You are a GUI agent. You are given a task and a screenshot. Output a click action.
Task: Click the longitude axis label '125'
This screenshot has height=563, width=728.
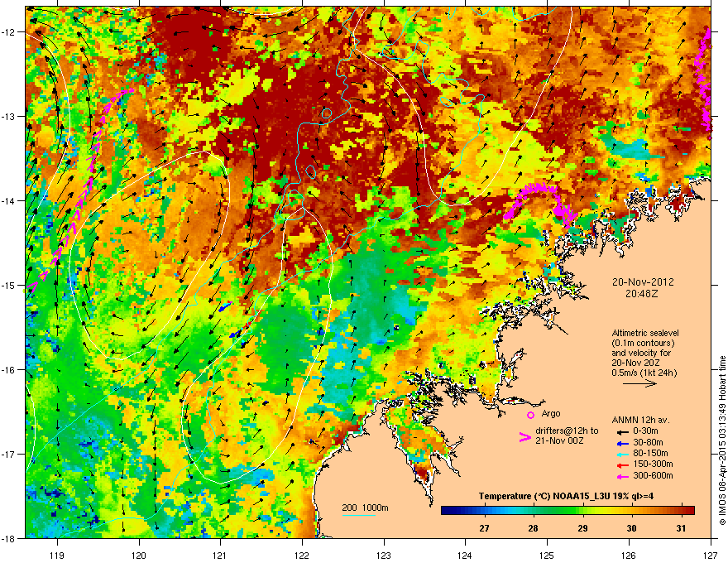[547, 555]
